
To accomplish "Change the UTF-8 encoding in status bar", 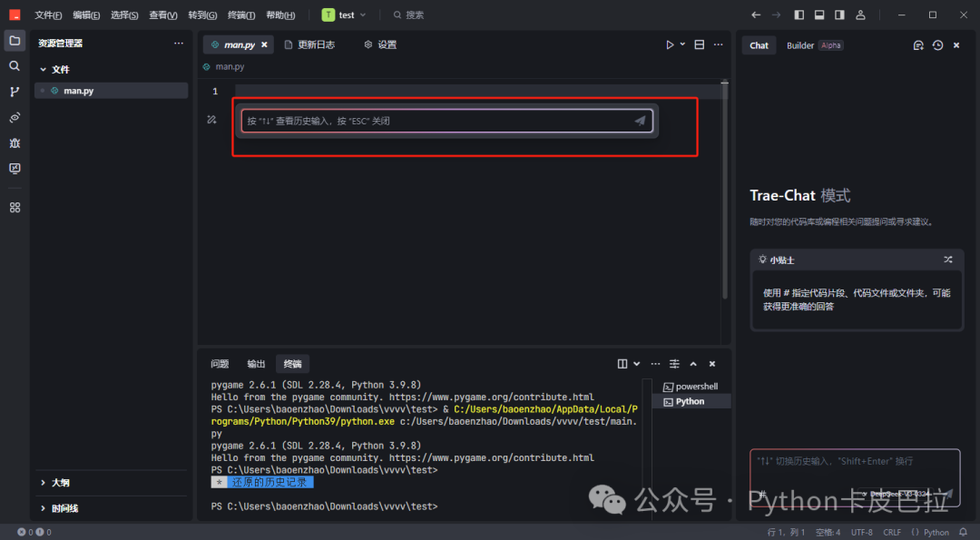I will point(862,532).
